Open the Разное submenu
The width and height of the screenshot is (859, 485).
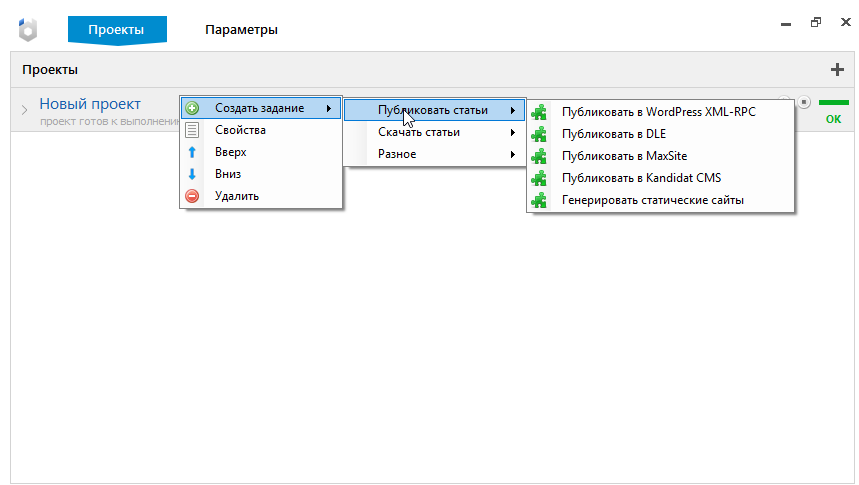click(x=434, y=154)
